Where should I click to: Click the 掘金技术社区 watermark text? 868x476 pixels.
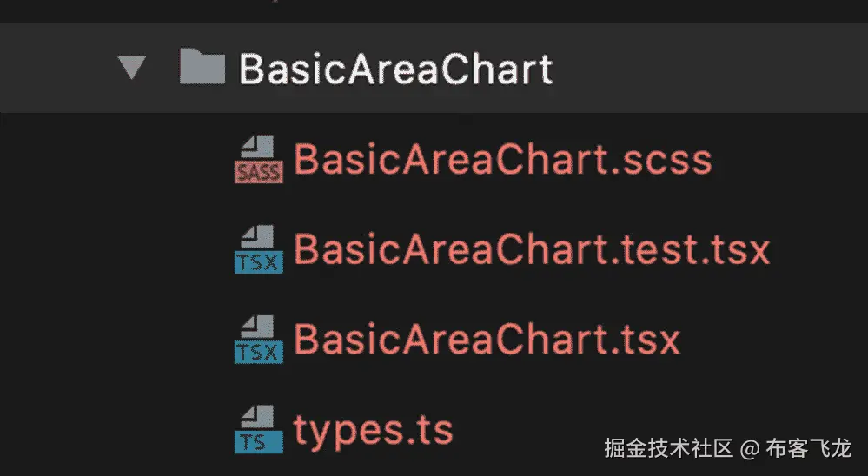point(667,449)
